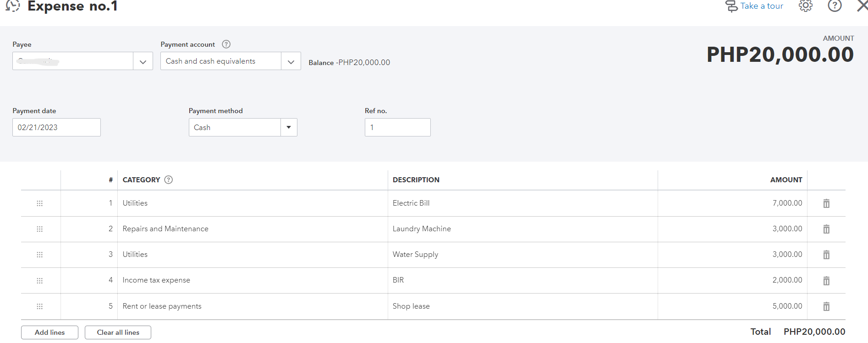Viewport: 868px width, 343px height.
Task: Click the Payment date field
Action: (x=56, y=127)
